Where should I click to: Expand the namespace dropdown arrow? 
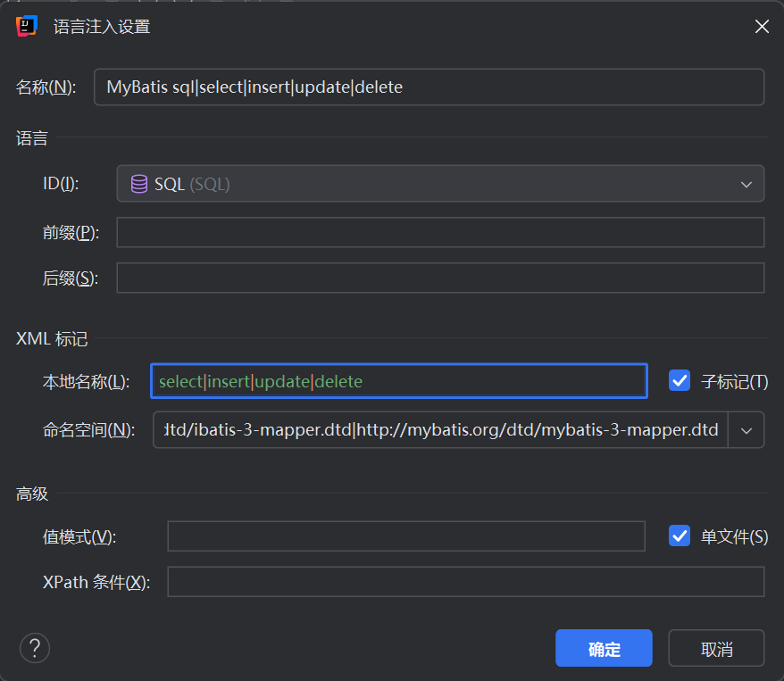(x=746, y=430)
